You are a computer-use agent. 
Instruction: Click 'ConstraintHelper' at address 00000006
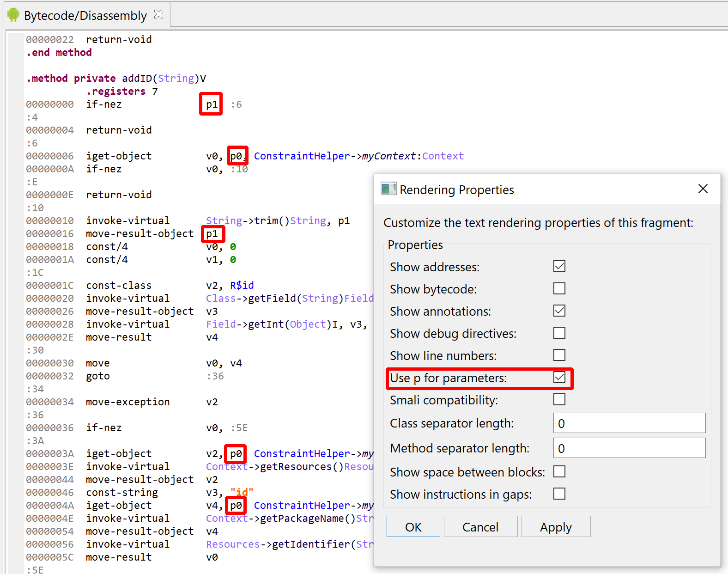tap(302, 156)
